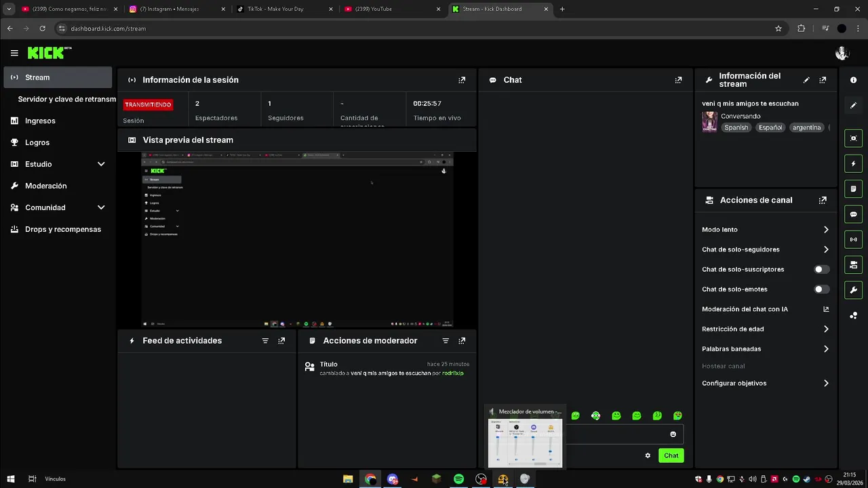This screenshot has height=488, width=868.
Task: Open Configurar objetivos options arrow
Action: click(826, 383)
